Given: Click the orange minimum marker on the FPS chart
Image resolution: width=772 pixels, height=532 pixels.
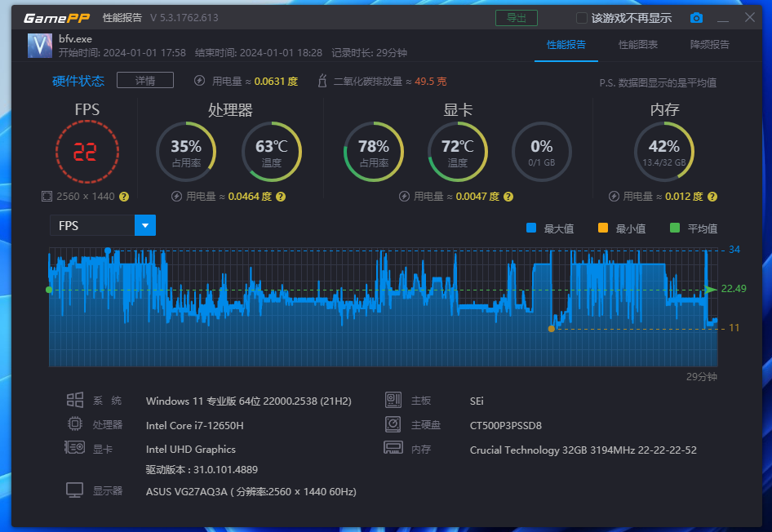Looking at the screenshot, I should (x=552, y=329).
